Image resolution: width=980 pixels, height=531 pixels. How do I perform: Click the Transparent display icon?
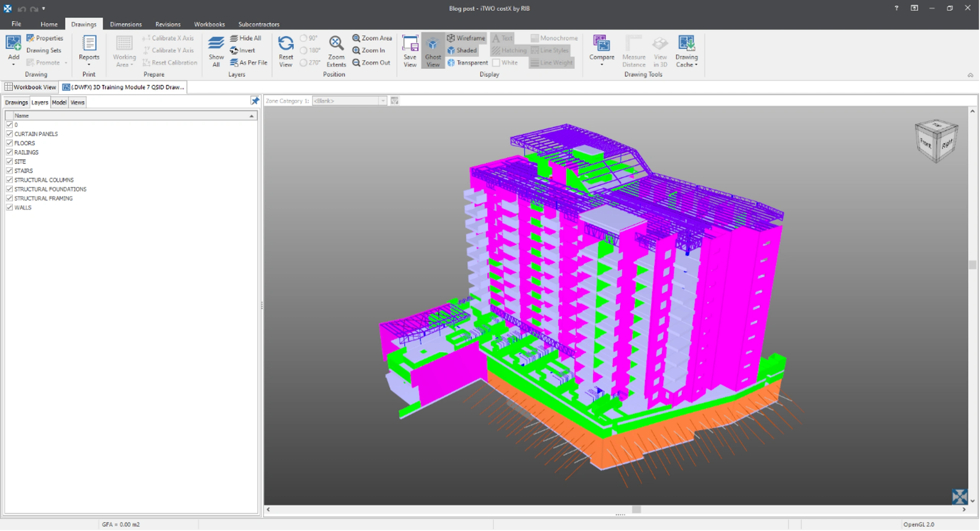tap(451, 62)
